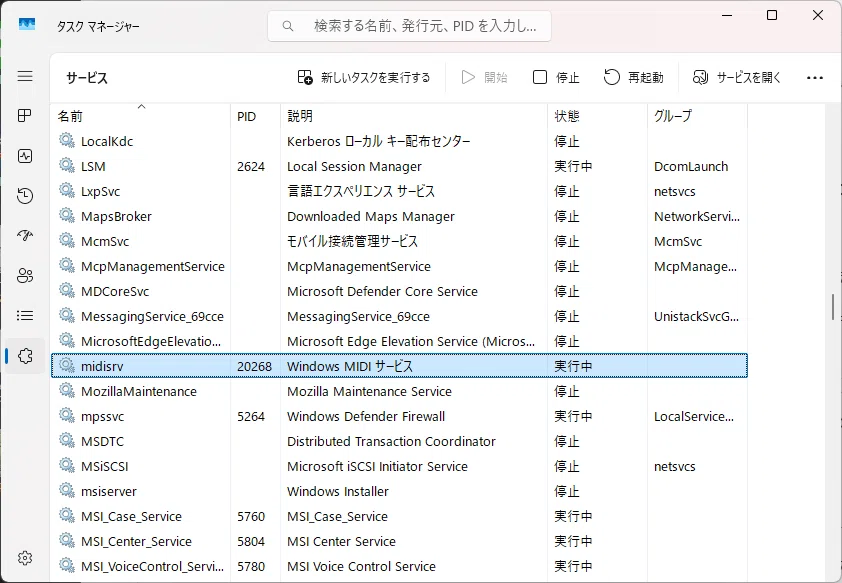Click the search magnifier icon

click(288, 26)
